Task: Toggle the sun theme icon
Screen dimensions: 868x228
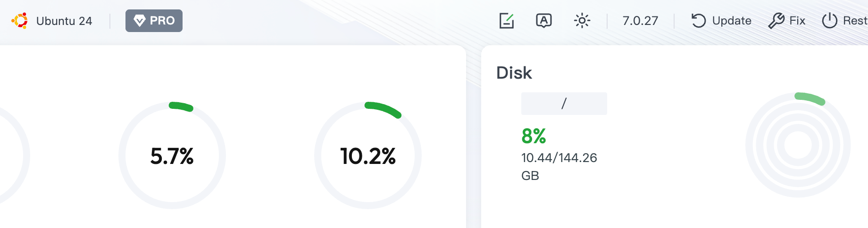Action: click(582, 21)
